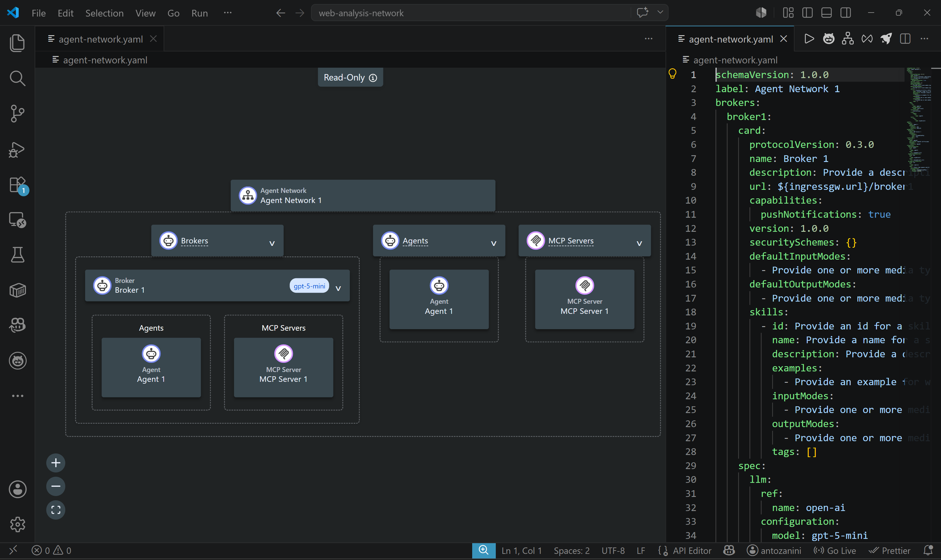Toggle the primary side bar layout
The width and height of the screenshot is (941, 560).
point(807,13)
